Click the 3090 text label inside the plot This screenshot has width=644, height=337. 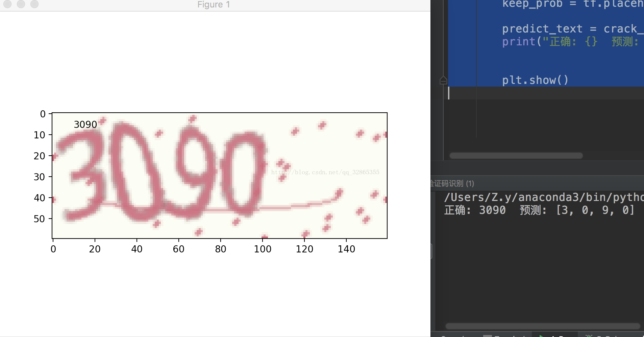coord(85,125)
